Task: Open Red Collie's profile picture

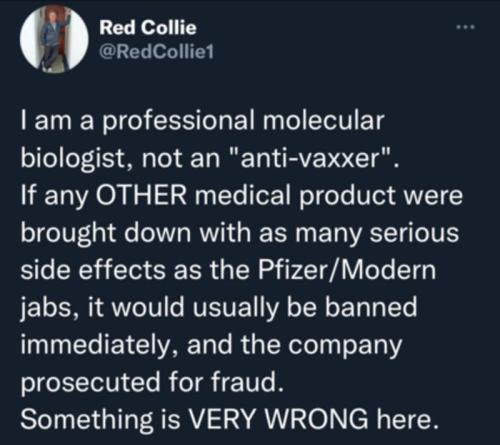Action: [54, 39]
